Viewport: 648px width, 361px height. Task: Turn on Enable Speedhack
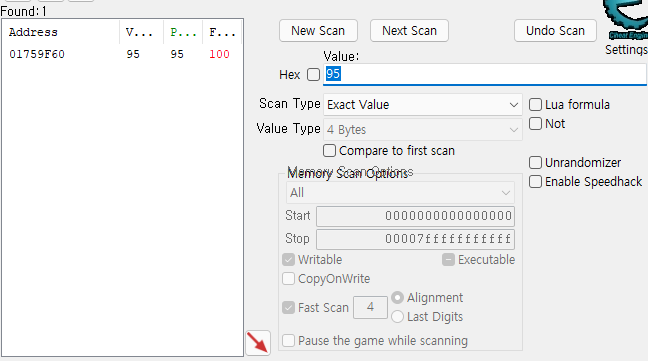[535, 182]
